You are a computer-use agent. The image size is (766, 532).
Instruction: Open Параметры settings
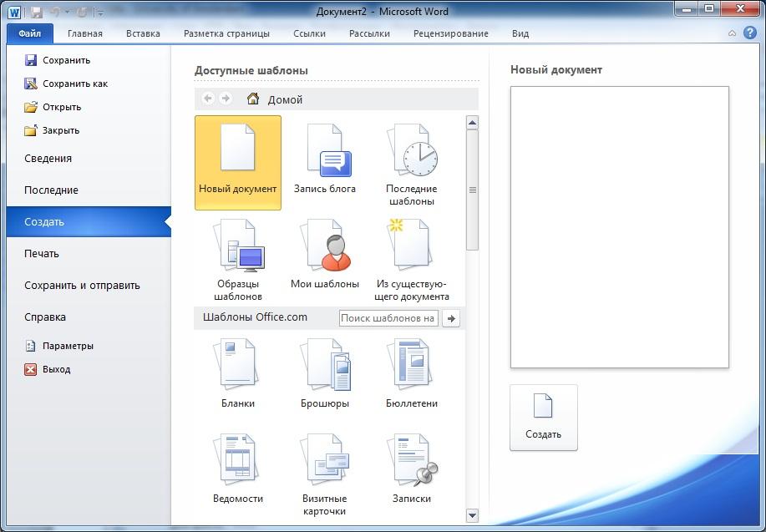(x=58, y=346)
